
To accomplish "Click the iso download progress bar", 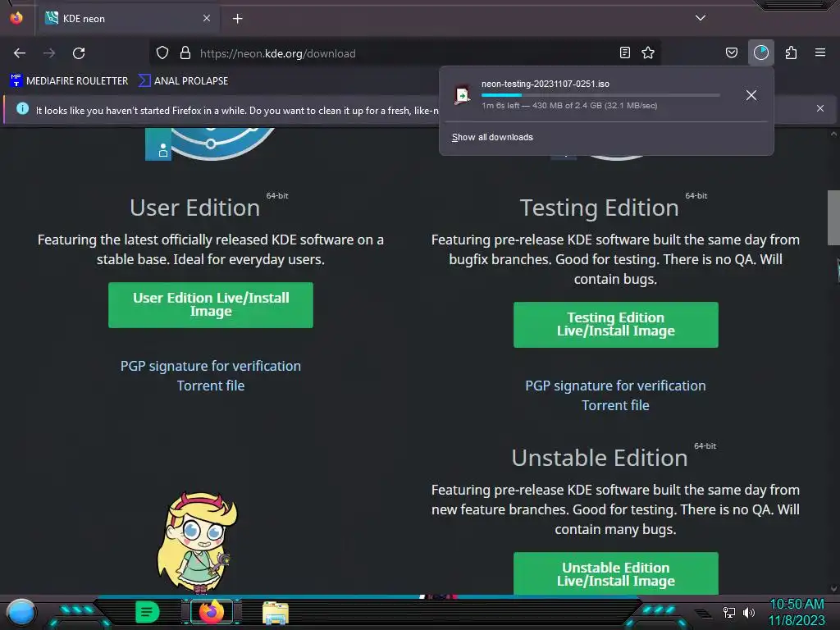I will 600,95.
